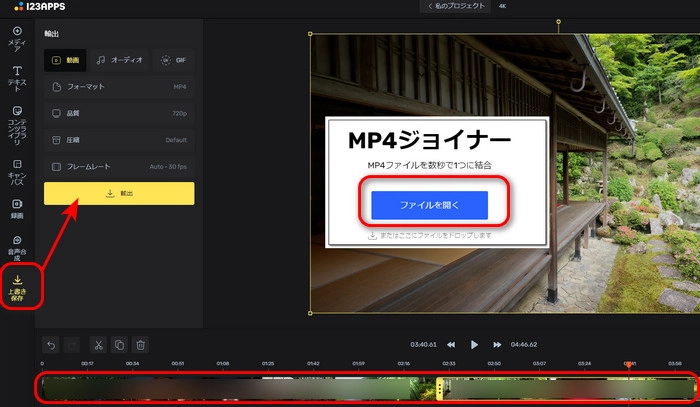This screenshot has width=700, height=407.
Task: Open the キャンバス settings in sidebar
Action: coord(17,170)
